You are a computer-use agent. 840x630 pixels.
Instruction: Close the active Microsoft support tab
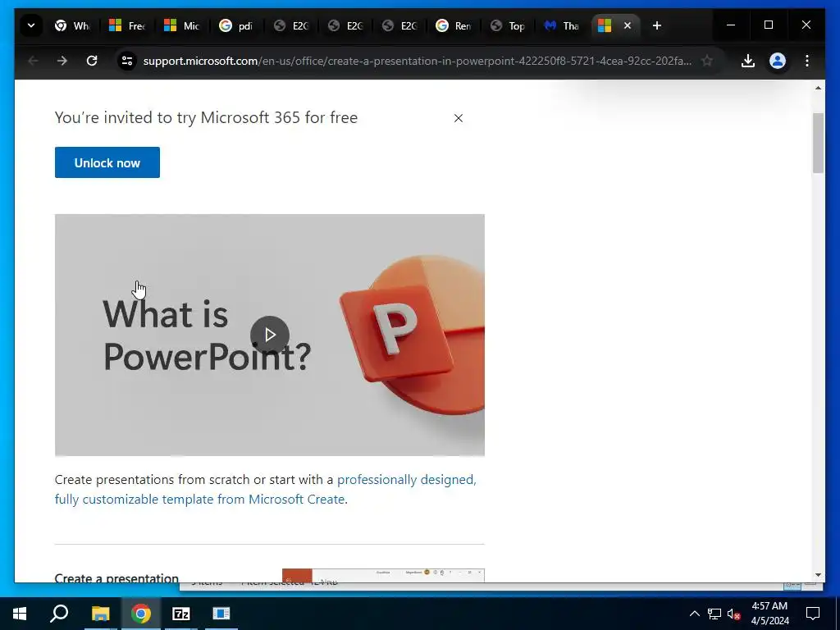(x=628, y=25)
